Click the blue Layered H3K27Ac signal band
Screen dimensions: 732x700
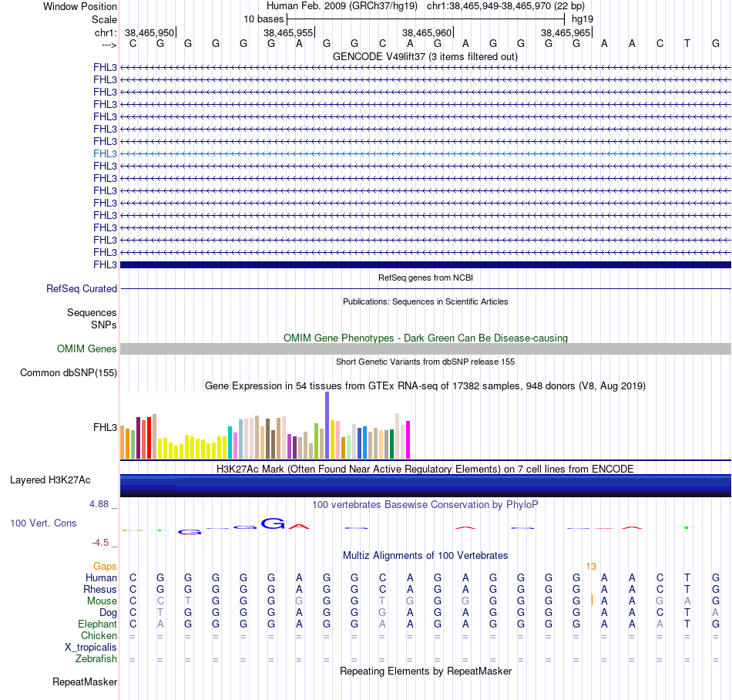point(425,486)
